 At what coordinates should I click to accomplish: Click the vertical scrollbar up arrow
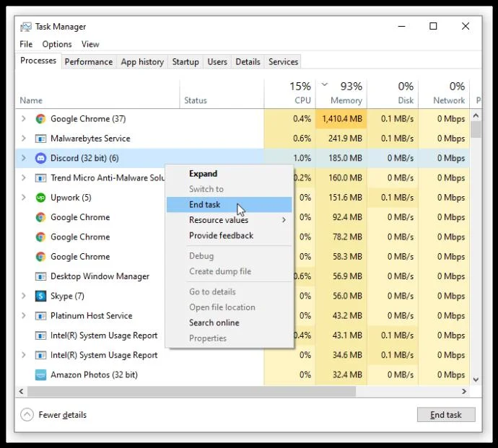476,116
